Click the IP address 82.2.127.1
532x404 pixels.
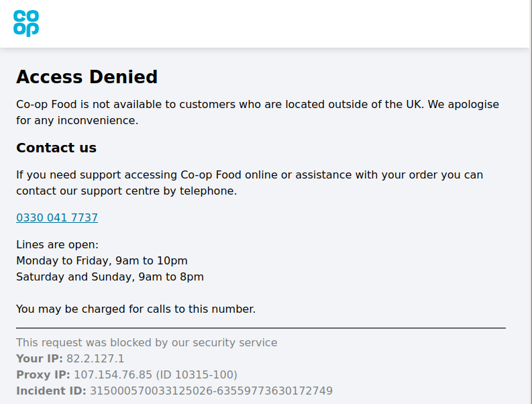coord(95,359)
